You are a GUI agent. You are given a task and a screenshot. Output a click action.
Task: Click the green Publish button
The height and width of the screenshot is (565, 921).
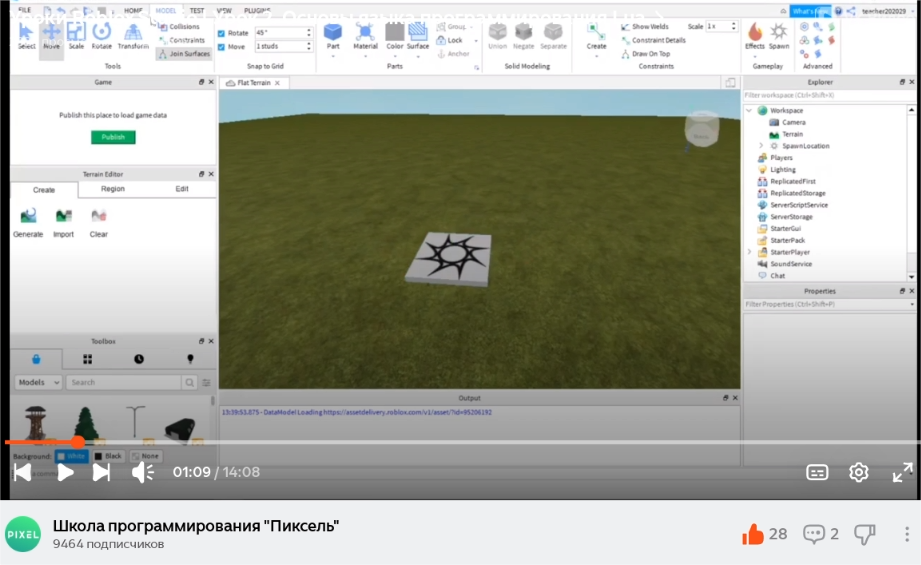[x=113, y=137]
